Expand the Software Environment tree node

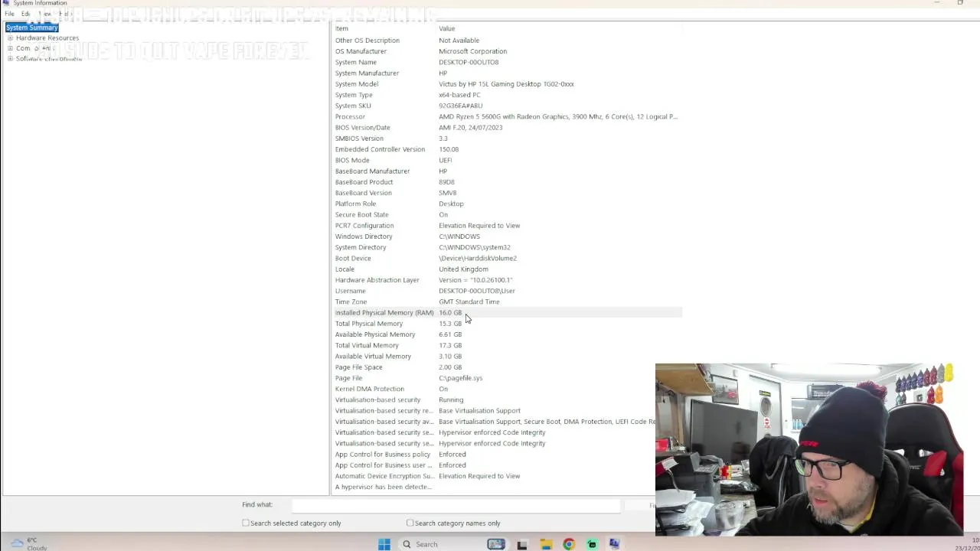pos(10,59)
